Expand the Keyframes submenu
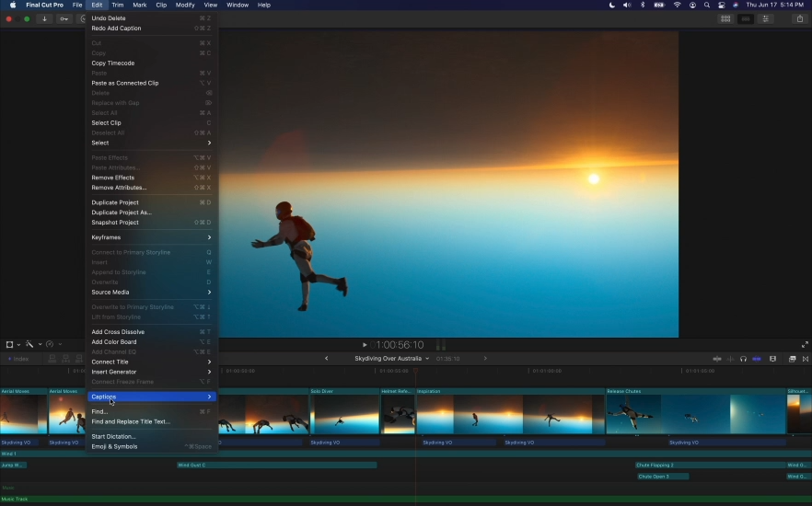The width and height of the screenshot is (812, 506). 151,237
